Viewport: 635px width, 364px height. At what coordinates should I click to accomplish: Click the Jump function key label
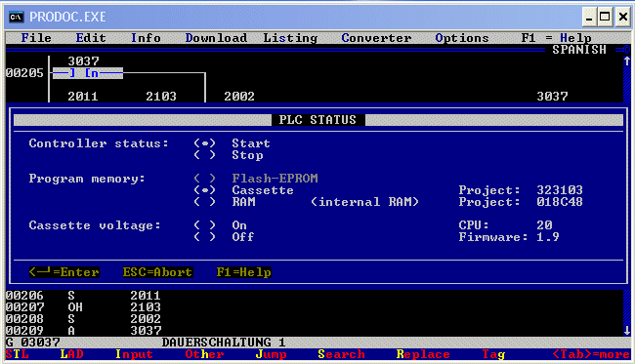point(271,354)
